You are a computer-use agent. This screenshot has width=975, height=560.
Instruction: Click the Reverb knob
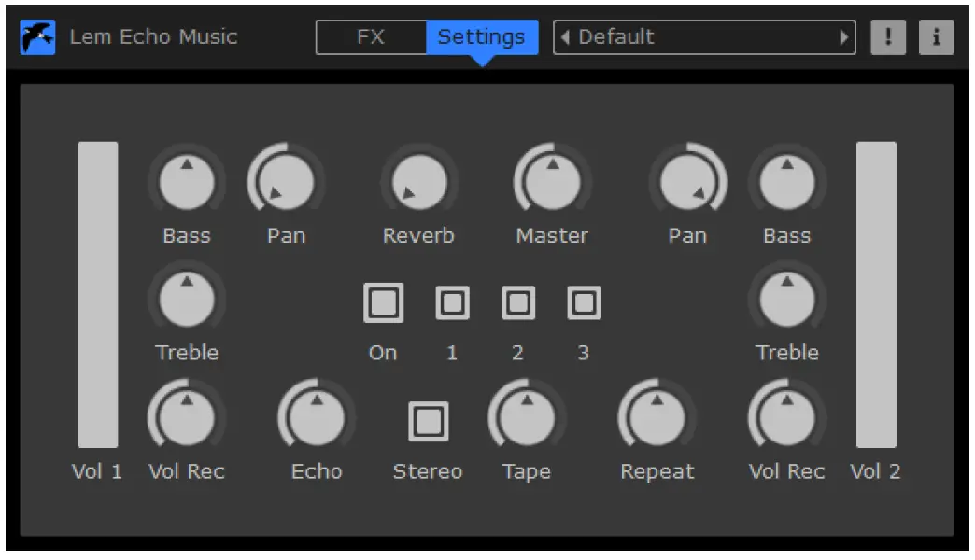click(418, 180)
